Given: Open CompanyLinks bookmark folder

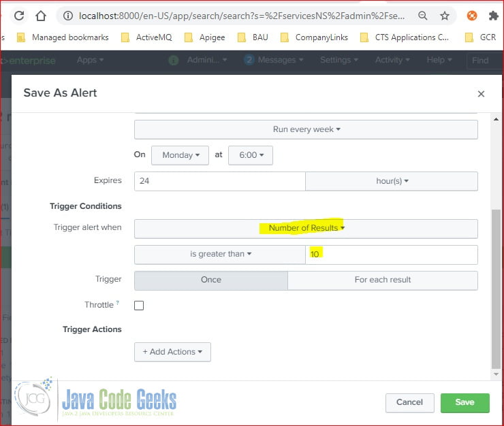Looking at the screenshot, I should point(314,37).
